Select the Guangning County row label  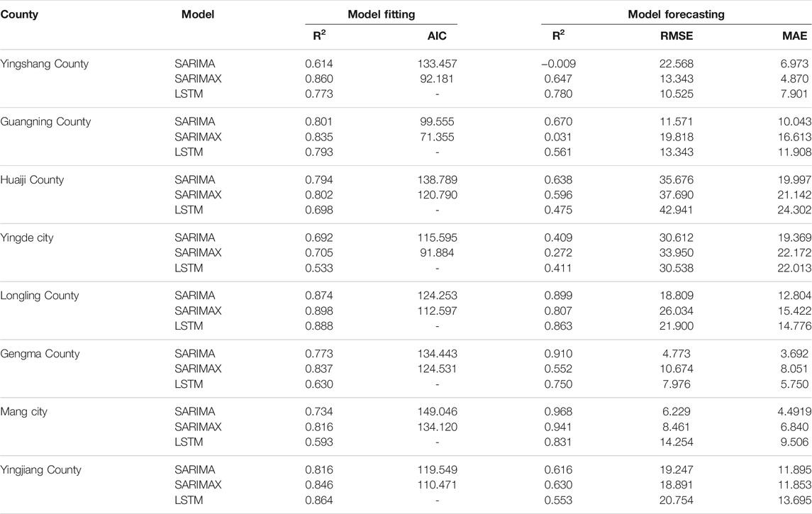[45, 122]
